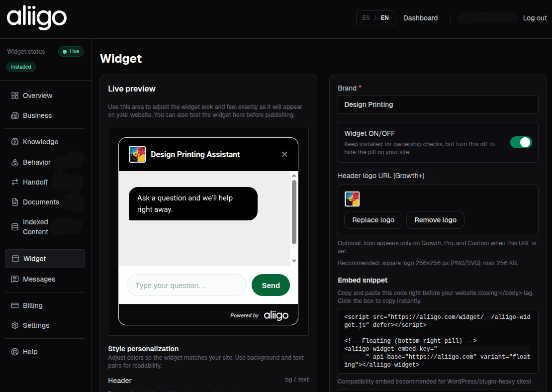552x392 pixels.
Task: Click the Replace logo button
Action: pyautogui.click(x=373, y=220)
